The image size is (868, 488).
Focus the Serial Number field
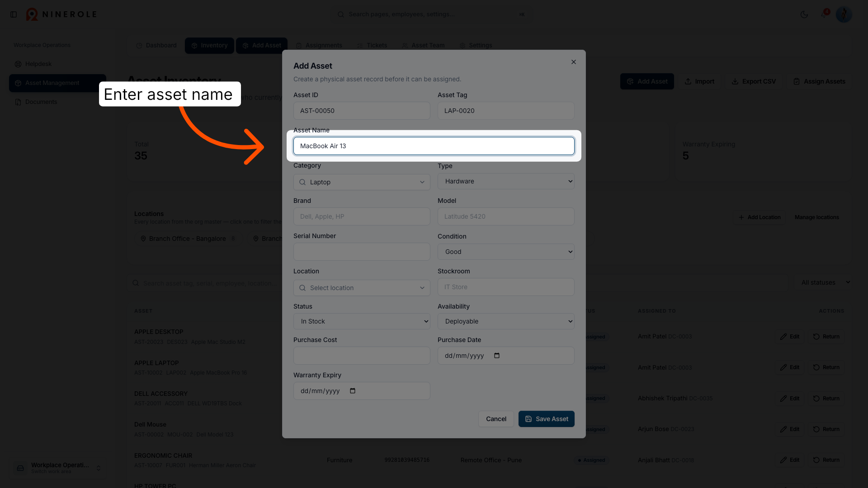[362, 252]
